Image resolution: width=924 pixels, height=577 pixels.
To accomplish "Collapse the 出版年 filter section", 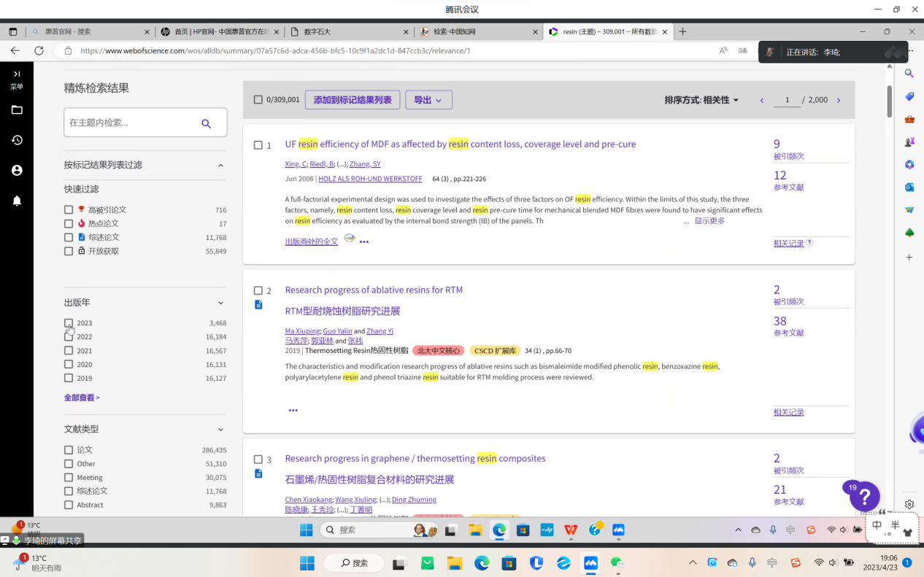I will [x=220, y=303].
